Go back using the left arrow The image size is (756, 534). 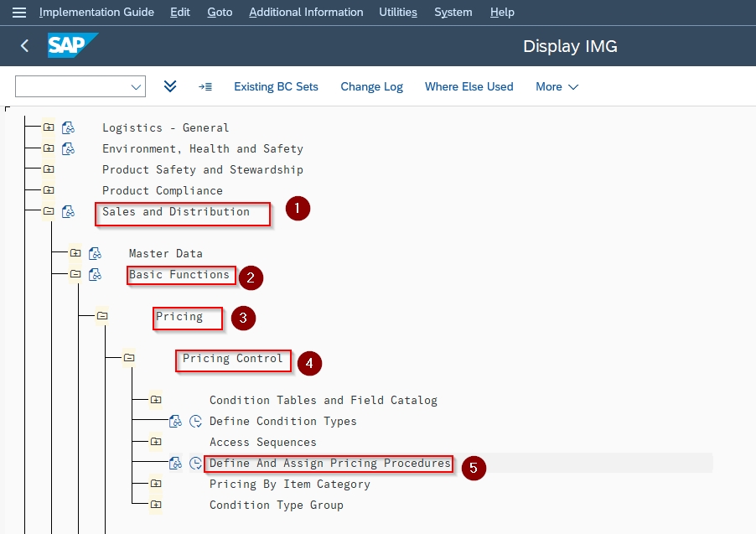(24, 46)
